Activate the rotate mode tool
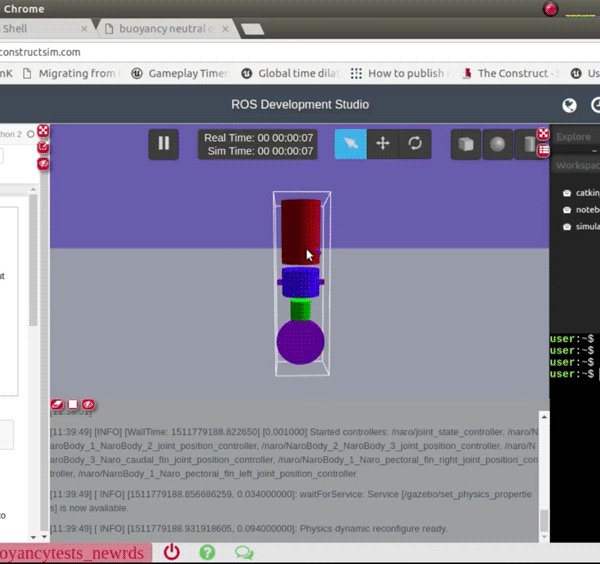The image size is (600, 564). pyautogui.click(x=415, y=144)
